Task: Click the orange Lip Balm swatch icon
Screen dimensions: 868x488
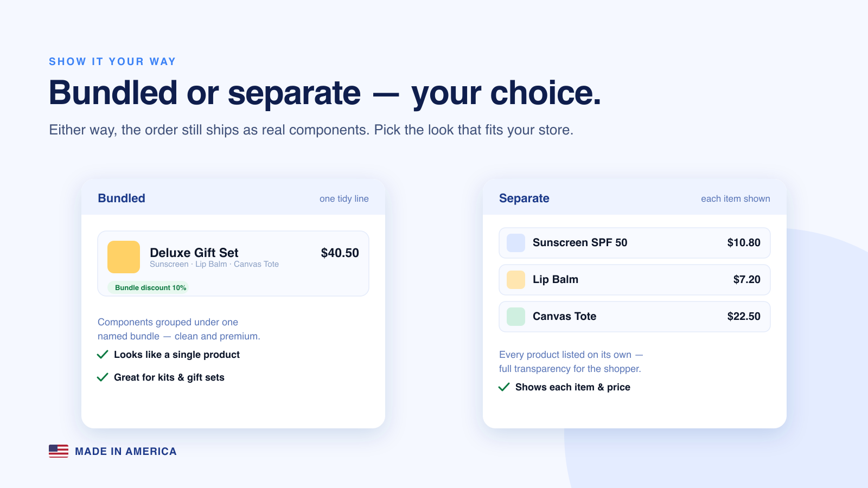Action: click(x=516, y=280)
